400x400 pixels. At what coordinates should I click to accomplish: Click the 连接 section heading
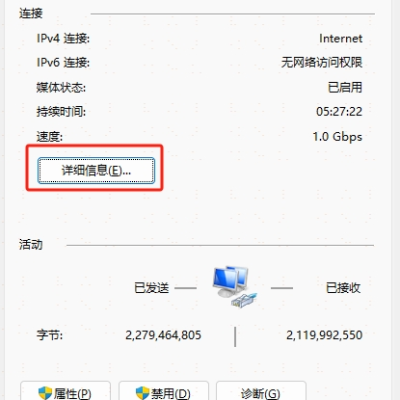point(31,13)
